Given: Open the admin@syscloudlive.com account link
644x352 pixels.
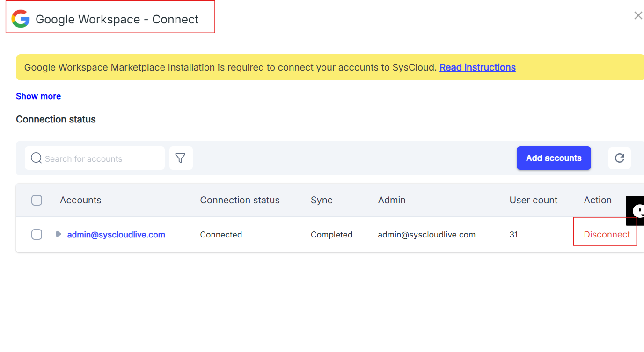Looking at the screenshot, I should 116,235.
